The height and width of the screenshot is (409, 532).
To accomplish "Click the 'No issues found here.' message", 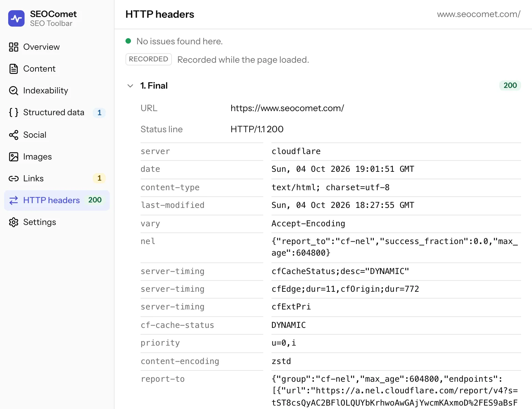I will [179, 41].
